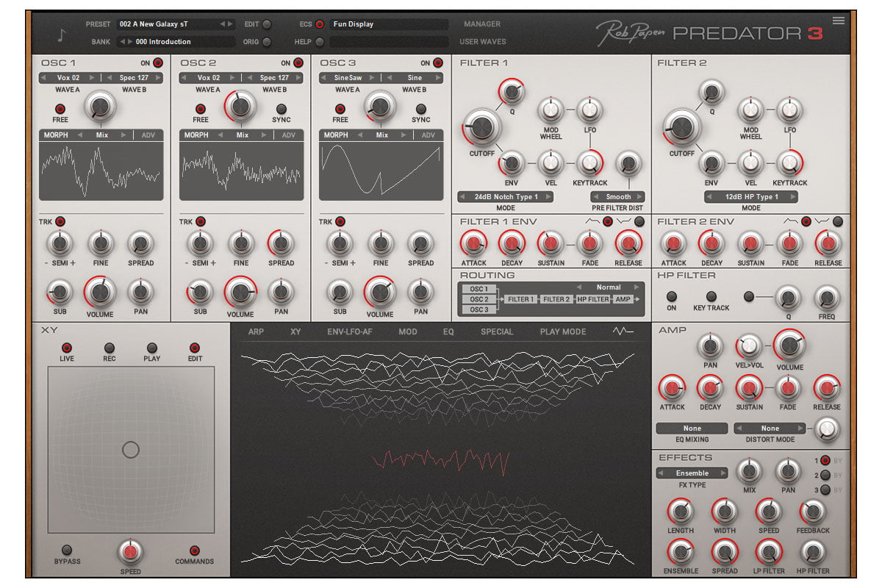The height and width of the screenshot is (588, 882).
Task: Click XY COMMANDS button
Action: click(x=195, y=551)
